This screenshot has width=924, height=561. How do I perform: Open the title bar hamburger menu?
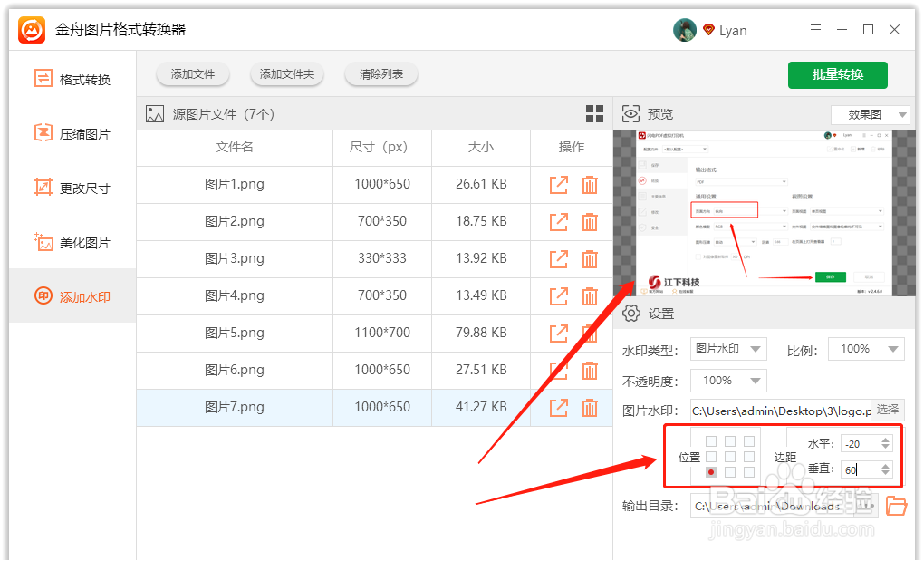pos(814,29)
